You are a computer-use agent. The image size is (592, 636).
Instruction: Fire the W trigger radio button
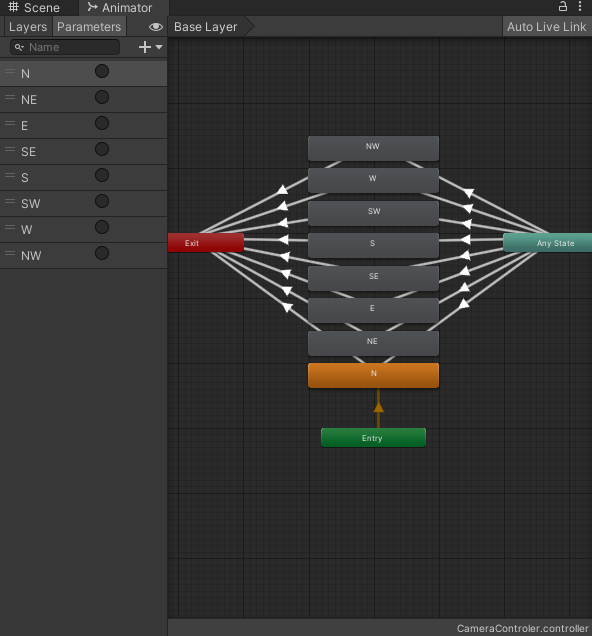point(102,227)
